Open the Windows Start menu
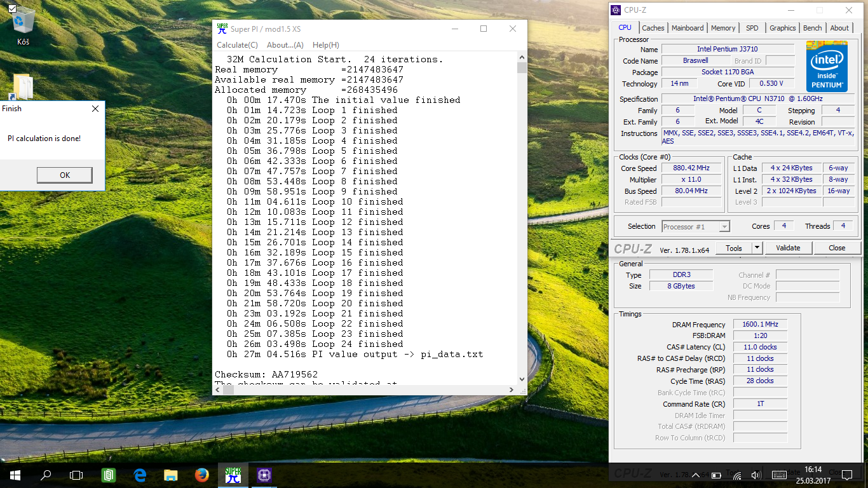Image resolution: width=868 pixels, height=488 pixels. [x=15, y=475]
